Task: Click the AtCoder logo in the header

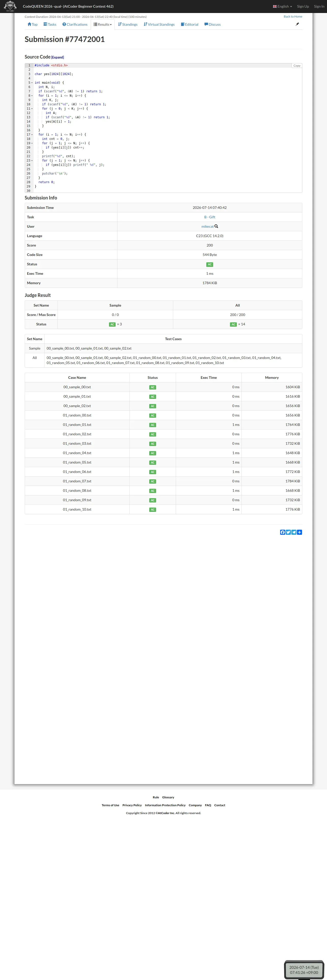Action: [x=10, y=6]
